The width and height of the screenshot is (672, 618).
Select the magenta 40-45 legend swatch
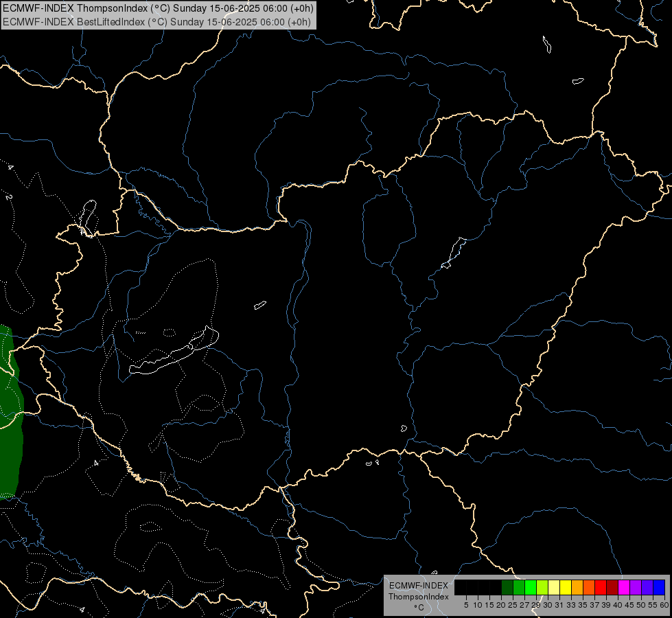(623, 587)
